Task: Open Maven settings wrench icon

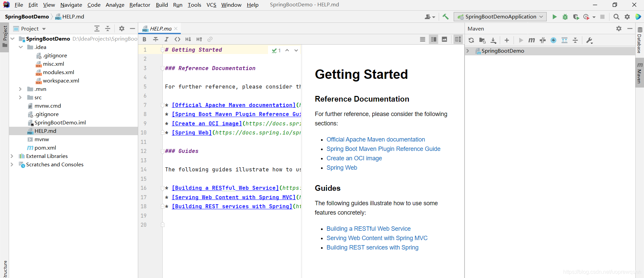Action: tap(589, 40)
